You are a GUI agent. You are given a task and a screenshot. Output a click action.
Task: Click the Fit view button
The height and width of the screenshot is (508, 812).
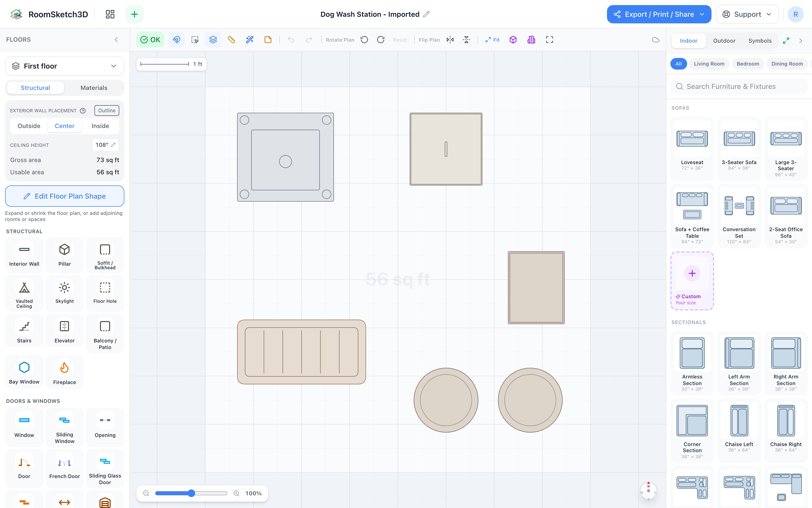pyautogui.click(x=493, y=40)
